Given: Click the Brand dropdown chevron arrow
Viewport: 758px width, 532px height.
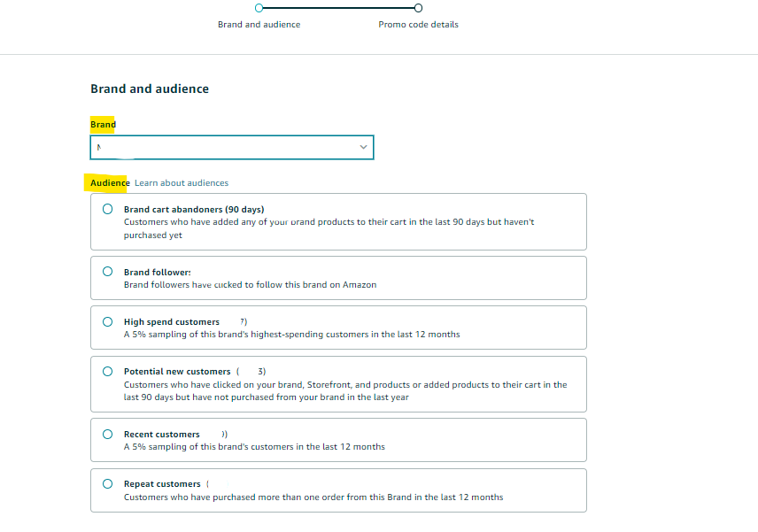Looking at the screenshot, I should point(363,147).
